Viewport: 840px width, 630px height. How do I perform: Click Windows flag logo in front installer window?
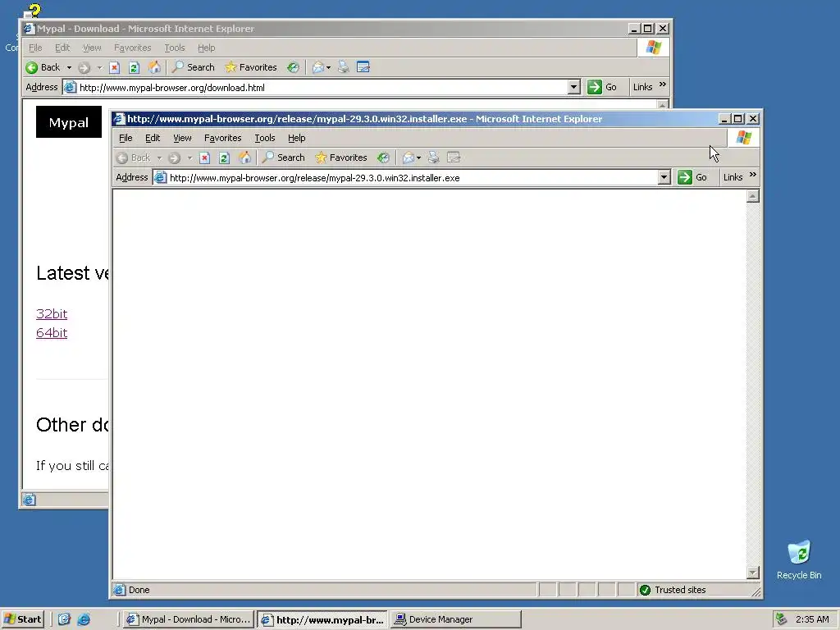coord(743,138)
